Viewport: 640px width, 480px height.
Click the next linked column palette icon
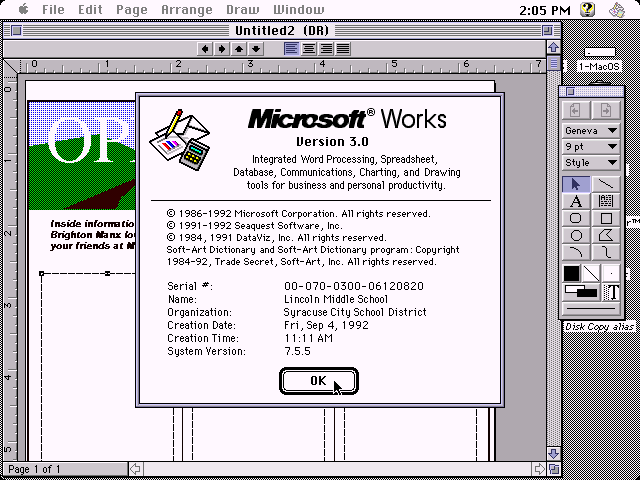tap(606, 110)
